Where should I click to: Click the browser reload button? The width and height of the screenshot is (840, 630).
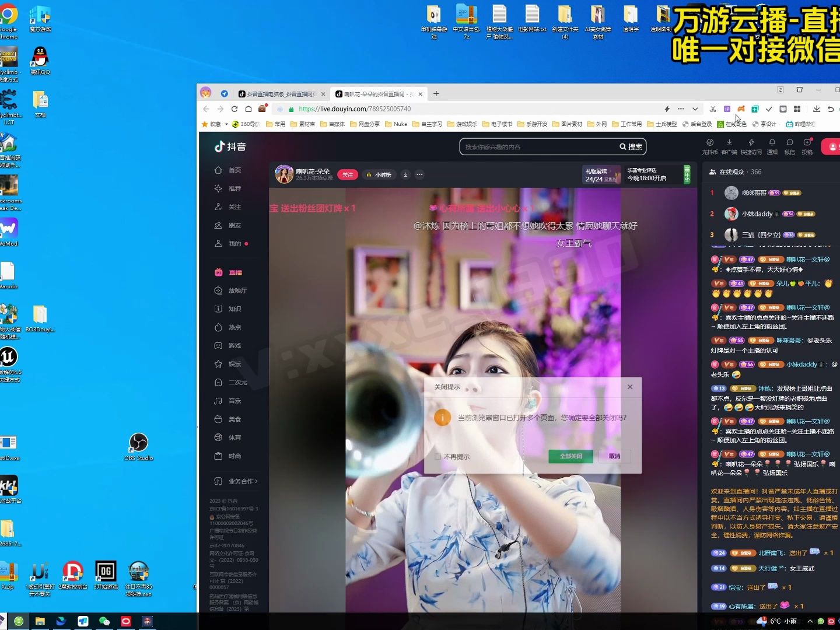[x=235, y=109]
